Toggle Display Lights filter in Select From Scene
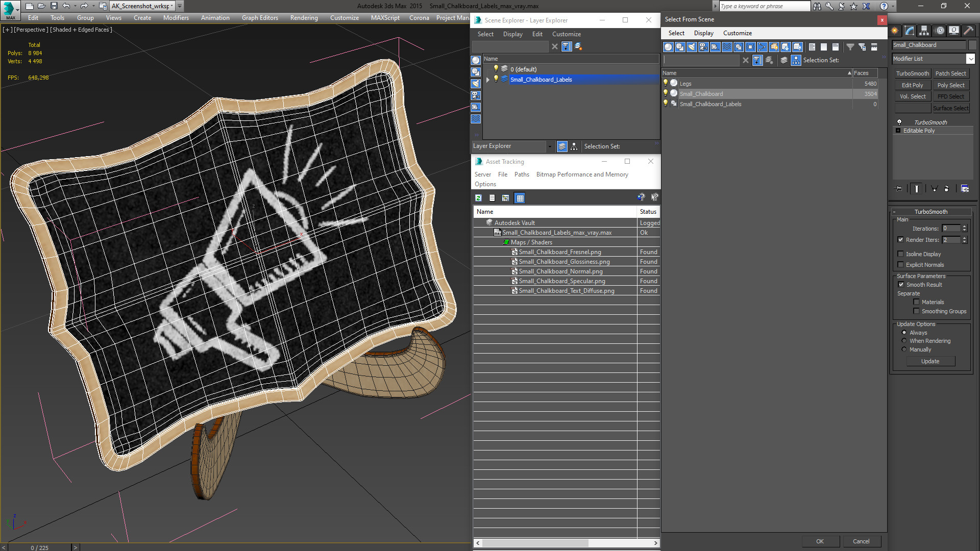This screenshot has height=551, width=980. pyautogui.click(x=692, y=47)
